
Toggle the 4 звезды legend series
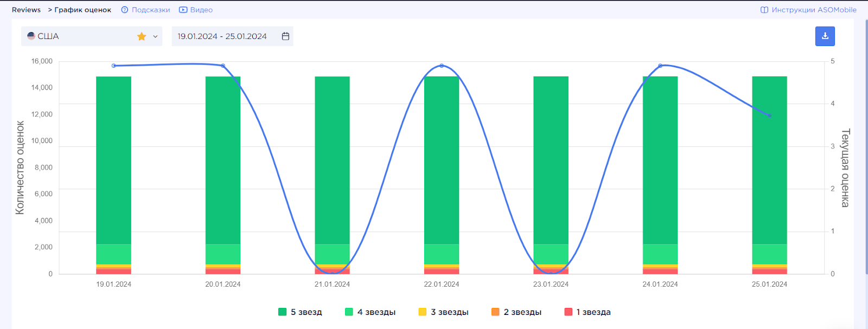(x=370, y=312)
